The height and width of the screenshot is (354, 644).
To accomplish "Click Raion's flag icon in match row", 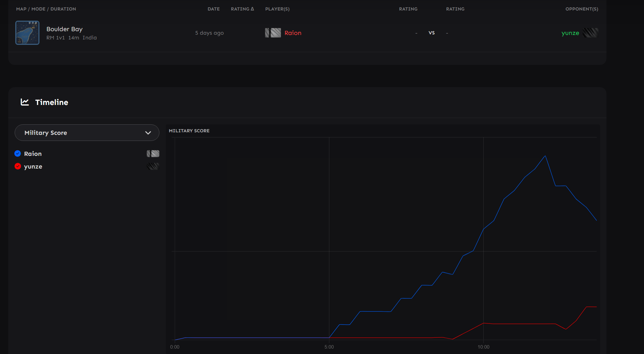I will tap(273, 33).
